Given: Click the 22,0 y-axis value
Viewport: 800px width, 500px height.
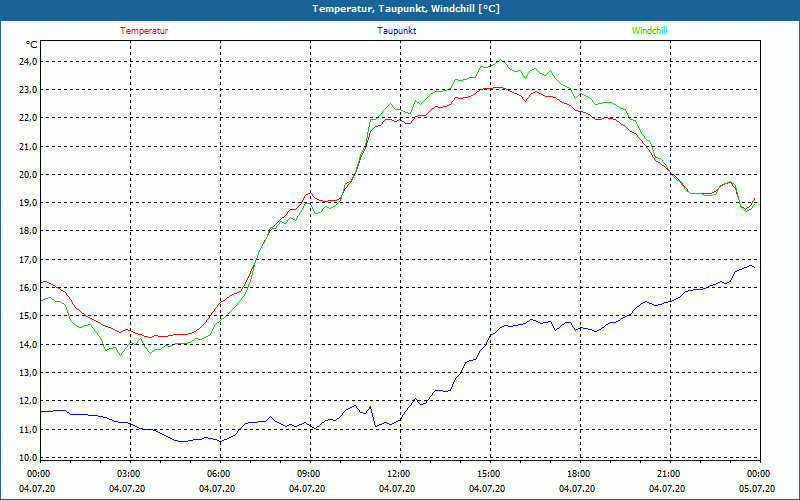Looking at the screenshot, I should (x=28, y=118).
